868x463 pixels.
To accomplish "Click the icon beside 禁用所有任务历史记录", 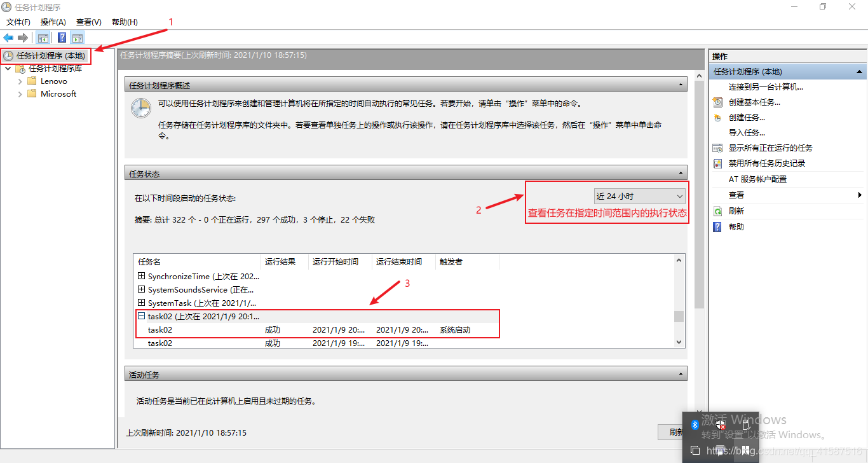I will click(717, 163).
